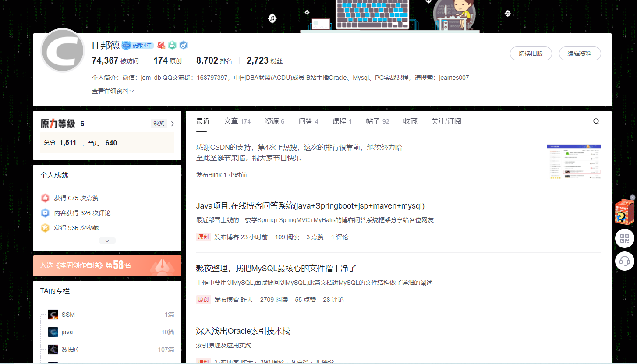The image size is (637, 364).
Task: Open the 本周创作者榜 ranking banner
Action: 107,266
